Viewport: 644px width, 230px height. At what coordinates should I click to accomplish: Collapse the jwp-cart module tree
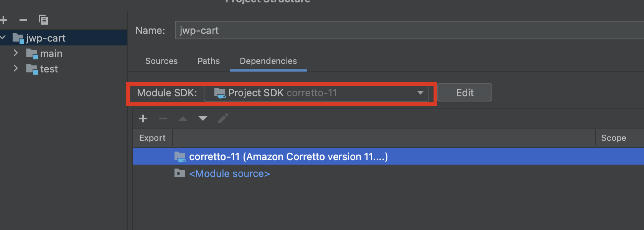click(x=3, y=38)
